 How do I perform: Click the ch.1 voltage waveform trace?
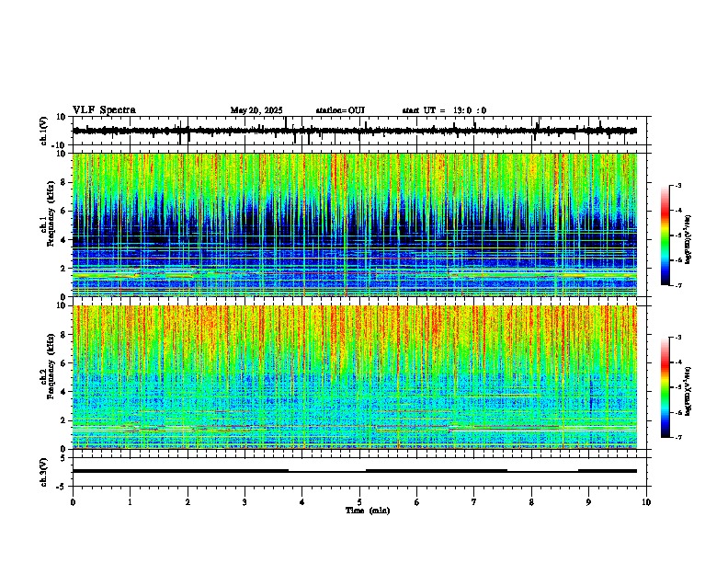click(x=355, y=131)
